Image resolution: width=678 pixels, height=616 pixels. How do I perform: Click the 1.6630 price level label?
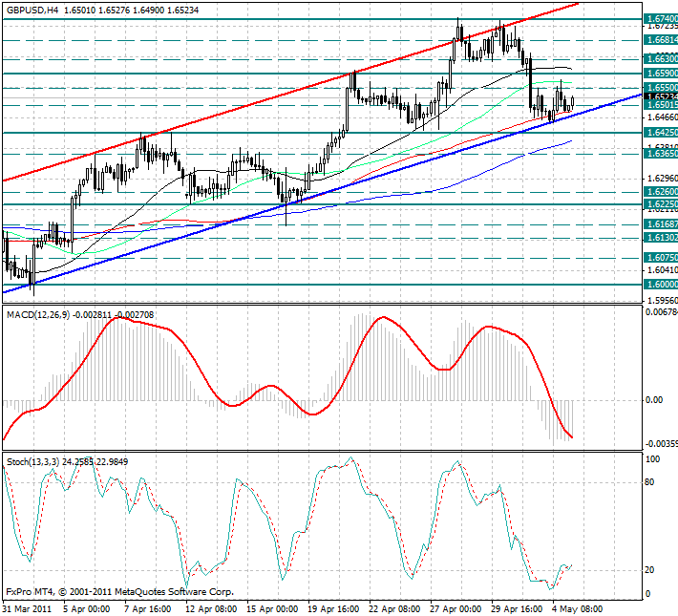tap(661, 58)
